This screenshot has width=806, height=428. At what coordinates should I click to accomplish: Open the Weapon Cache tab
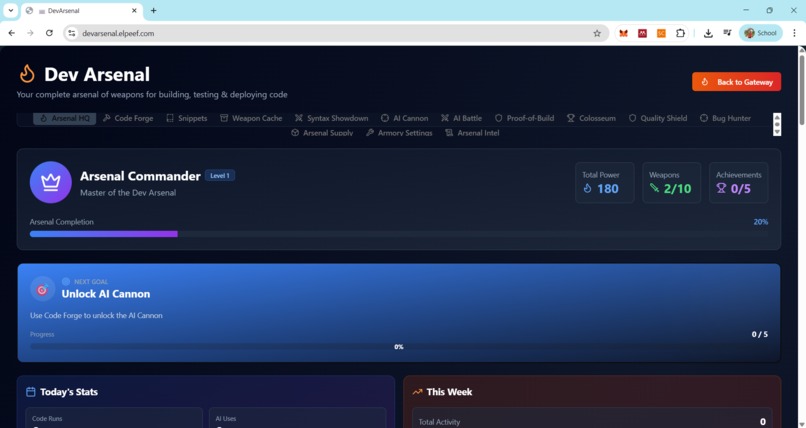[251, 118]
